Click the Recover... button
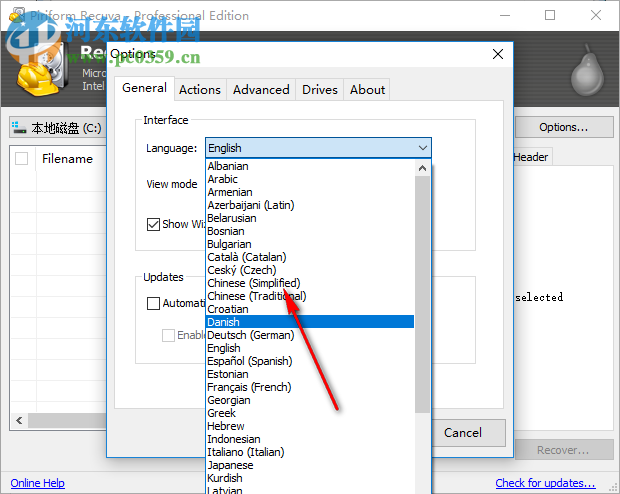 (563, 450)
